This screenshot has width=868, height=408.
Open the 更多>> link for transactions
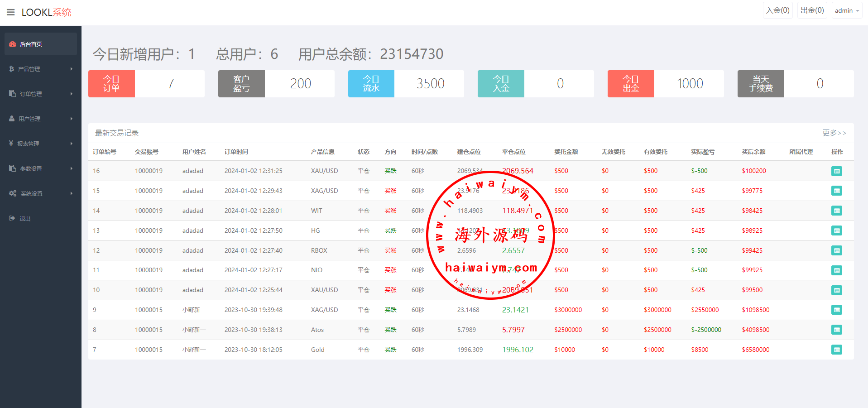834,133
